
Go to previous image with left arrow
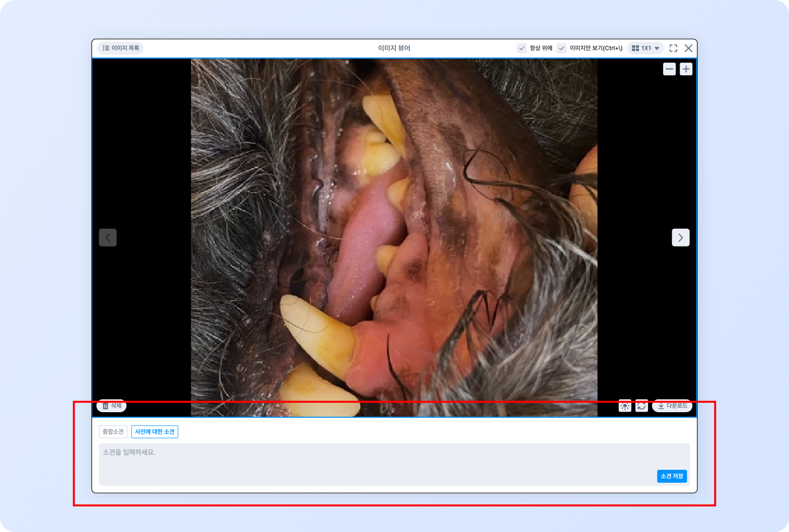[108, 238]
